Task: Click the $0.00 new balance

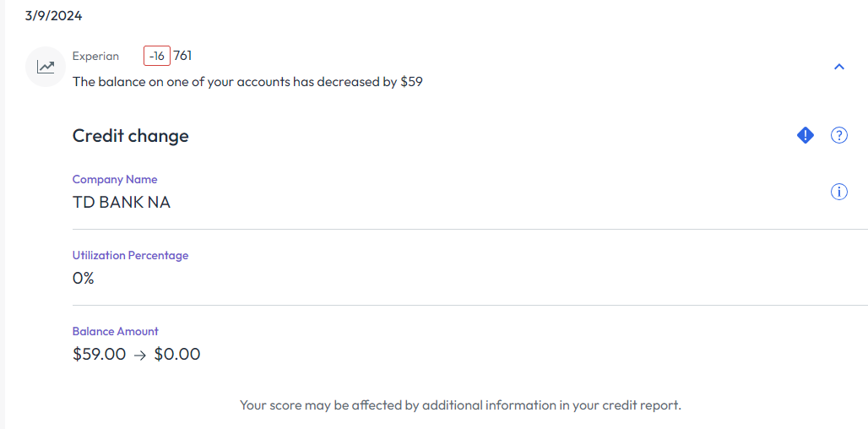Action: pyautogui.click(x=177, y=355)
